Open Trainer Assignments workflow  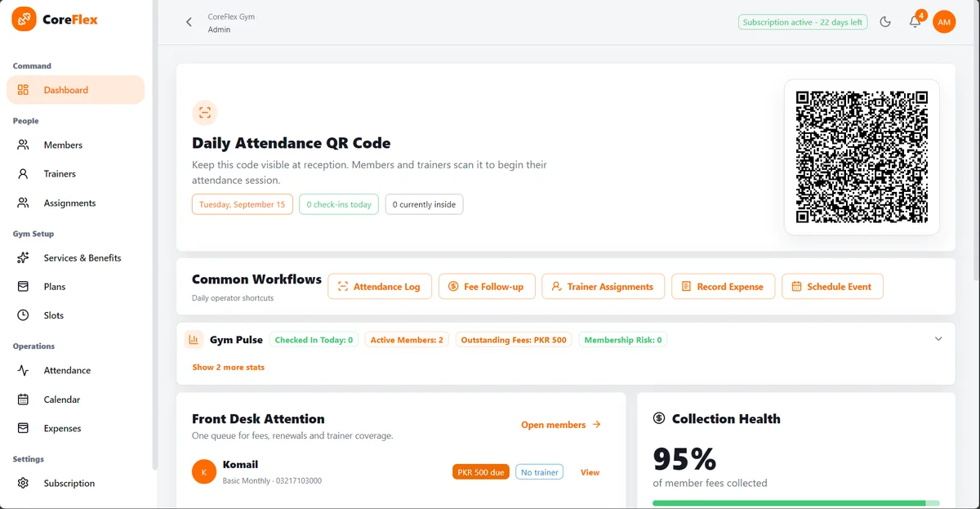pyautogui.click(x=604, y=287)
